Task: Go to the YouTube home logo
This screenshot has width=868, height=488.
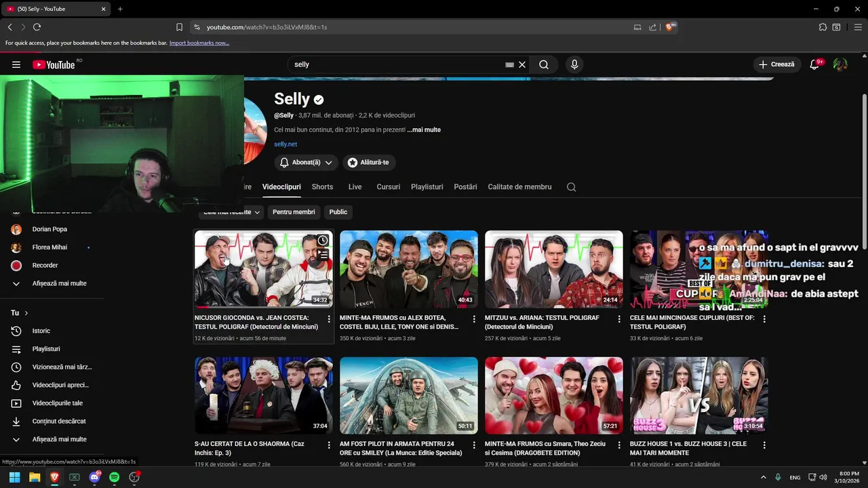Action: tap(54, 64)
